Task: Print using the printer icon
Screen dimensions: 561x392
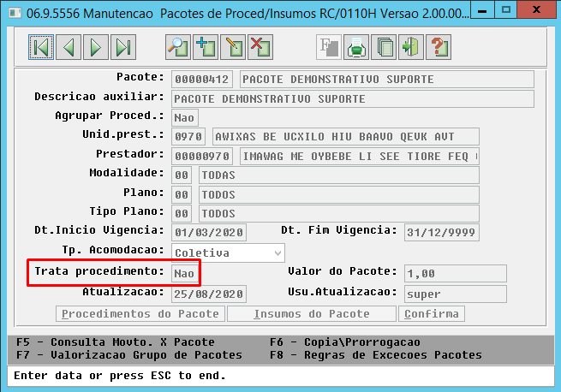Action: [356, 47]
